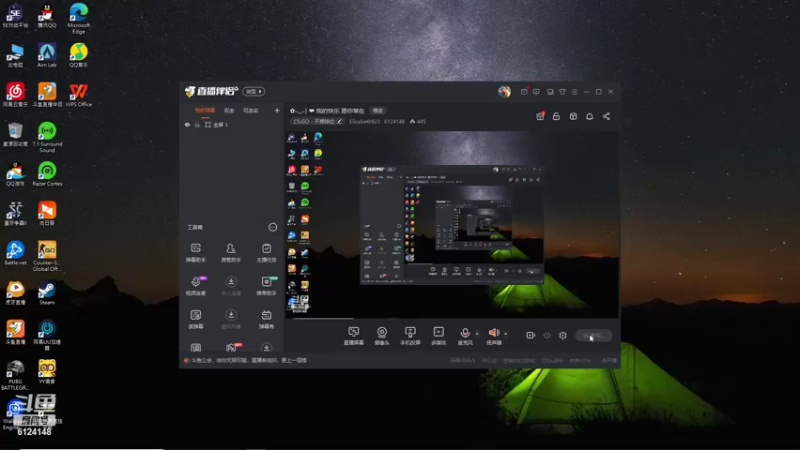Toggle preview visibility eye near settings gear
The height and width of the screenshot is (450, 800).
(x=547, y=335)
